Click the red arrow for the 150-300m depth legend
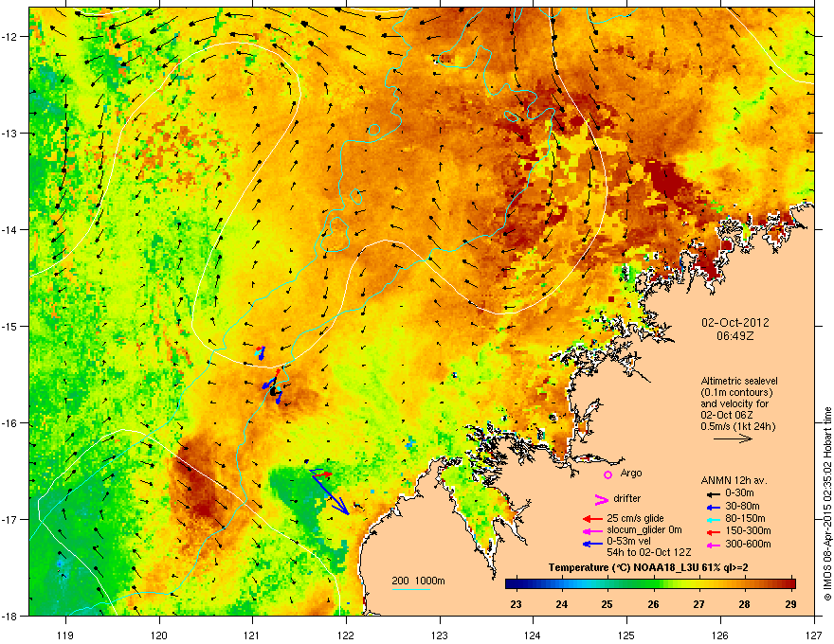The width and height of the screenshot is (834, 644). 714,532
